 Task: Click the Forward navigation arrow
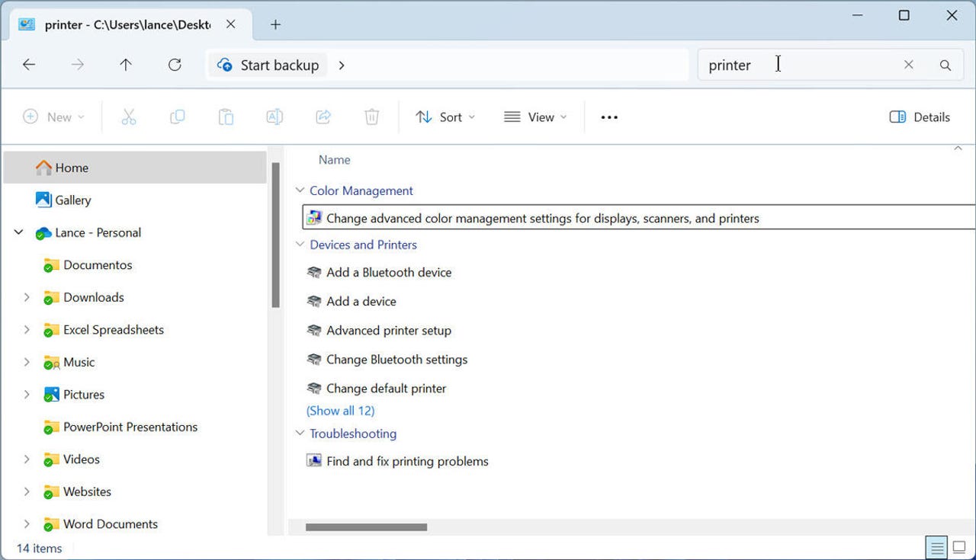(77, 65)
